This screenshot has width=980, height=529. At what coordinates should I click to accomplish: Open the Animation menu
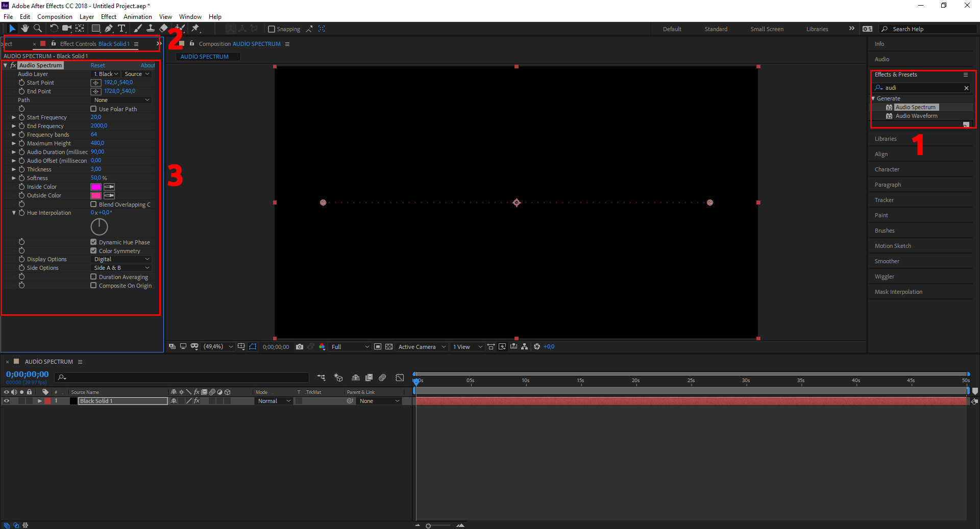[138, 17]
